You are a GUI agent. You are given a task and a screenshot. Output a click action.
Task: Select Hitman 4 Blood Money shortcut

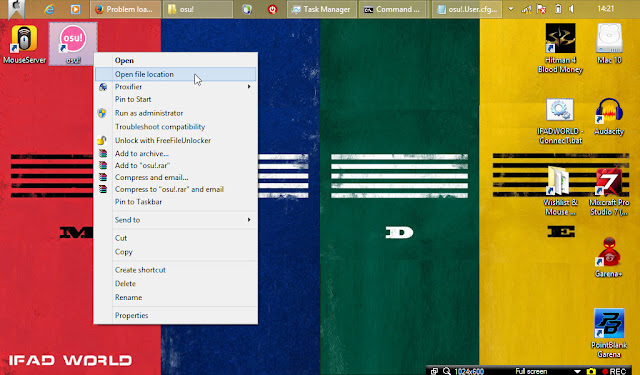click(560, 48)
